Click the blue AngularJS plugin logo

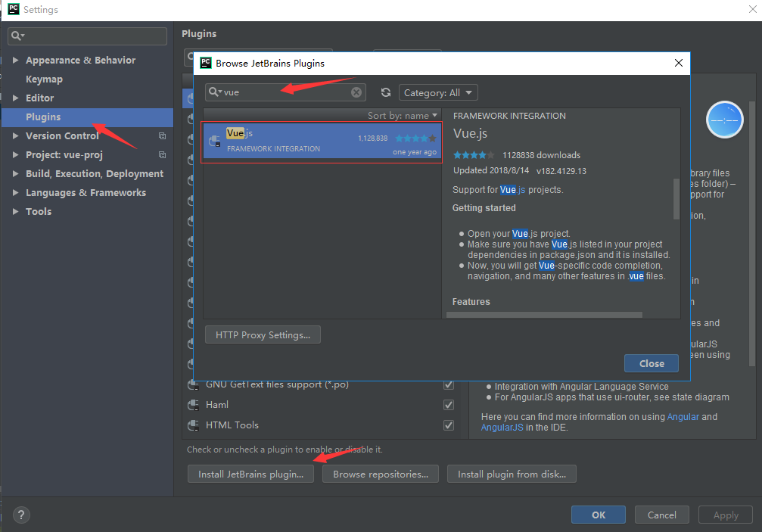(x=725, y=120)
